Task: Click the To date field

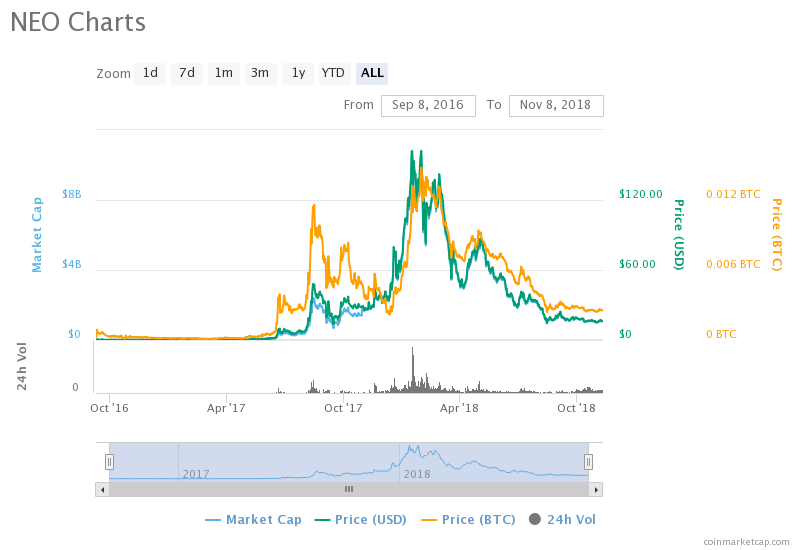Action: coord(556,105)
